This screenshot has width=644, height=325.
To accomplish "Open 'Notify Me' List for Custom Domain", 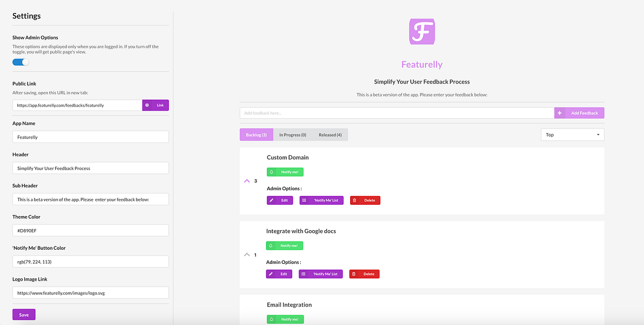I will click(x=321, y=200).
